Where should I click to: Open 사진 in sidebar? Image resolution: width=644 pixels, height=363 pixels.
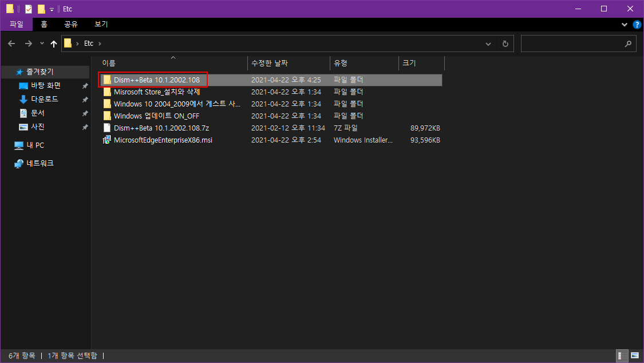37,127
